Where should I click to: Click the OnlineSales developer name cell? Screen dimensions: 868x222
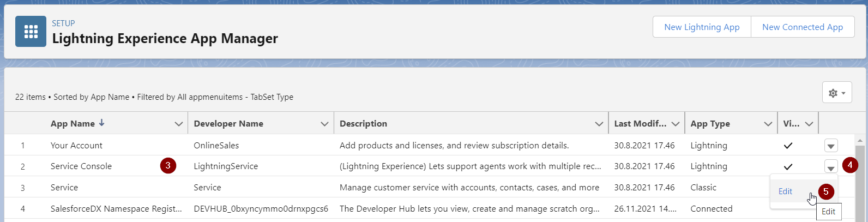tap(216, 146)
